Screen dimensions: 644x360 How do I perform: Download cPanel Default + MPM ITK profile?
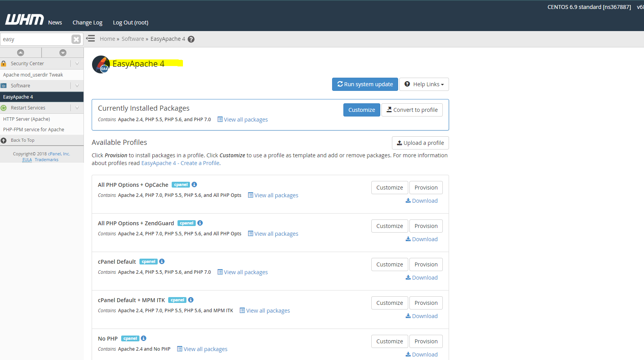pos(422,316)
